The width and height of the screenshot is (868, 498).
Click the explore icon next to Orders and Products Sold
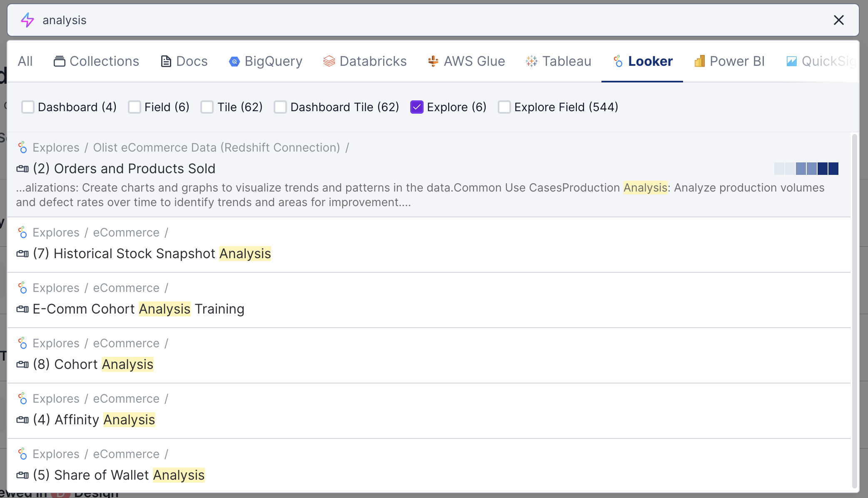pos(22,169)
